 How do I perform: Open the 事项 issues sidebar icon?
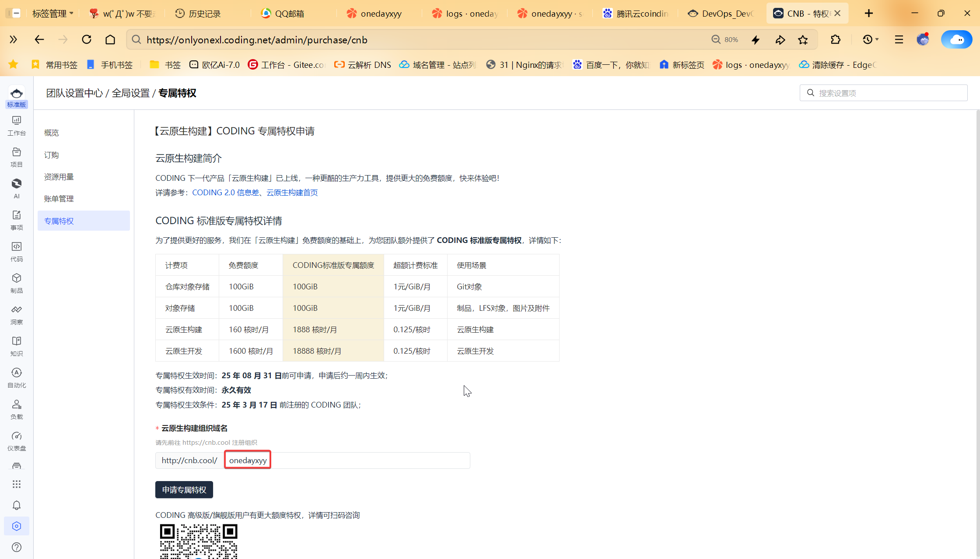coord(17,220)
